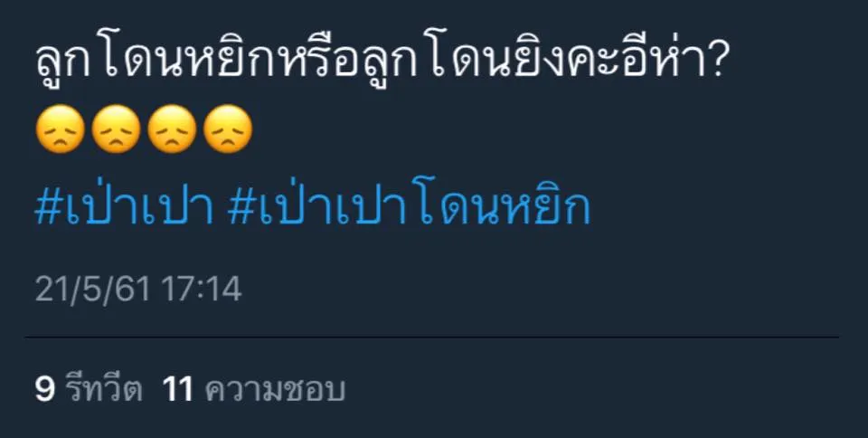Click the fourth sad face emoji
868x438 pixels.
[x=228, y=129]
